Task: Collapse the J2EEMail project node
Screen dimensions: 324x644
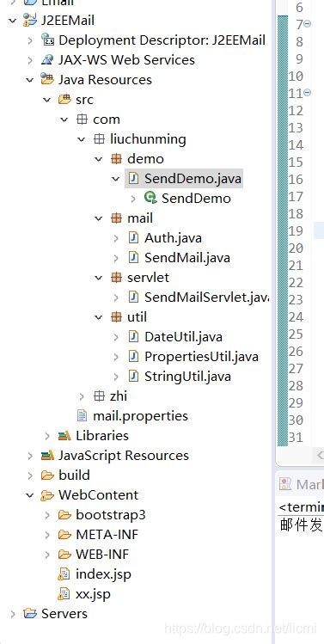Action: (13, 20)
